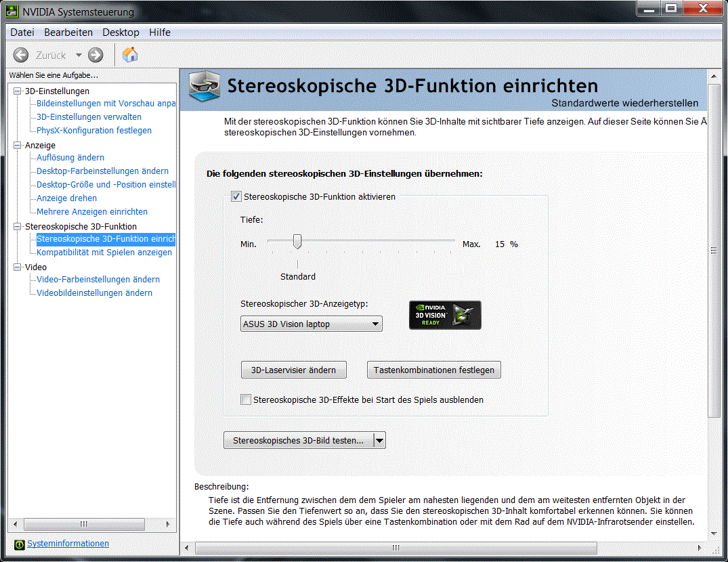Open Bildeinstellungen mit Vorschau anpassen
Screen dimensions: 728x562
(x=106, y=104)
